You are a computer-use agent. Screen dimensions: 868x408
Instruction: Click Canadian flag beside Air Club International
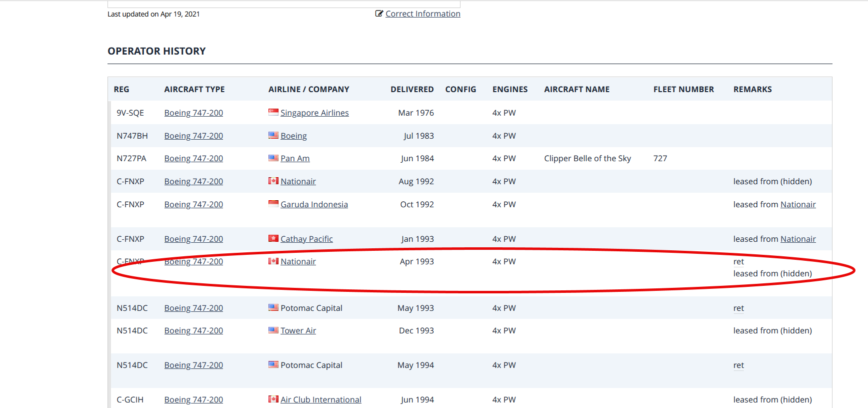(273, 399)
